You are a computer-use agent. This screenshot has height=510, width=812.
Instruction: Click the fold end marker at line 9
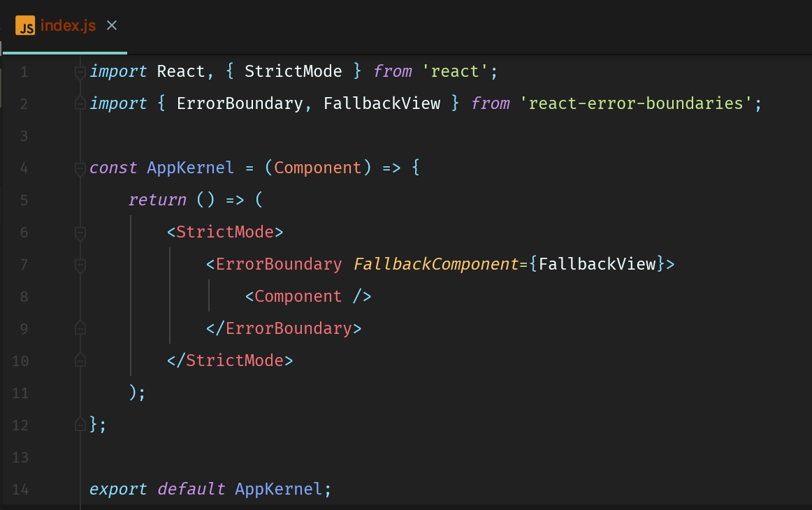point(80,328)
